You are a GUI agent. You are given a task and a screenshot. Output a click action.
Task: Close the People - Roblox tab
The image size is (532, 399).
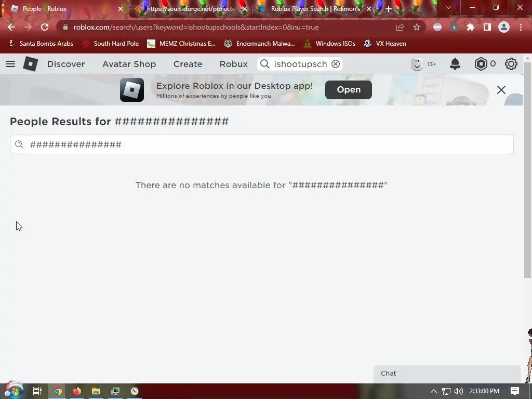[121, 9]
